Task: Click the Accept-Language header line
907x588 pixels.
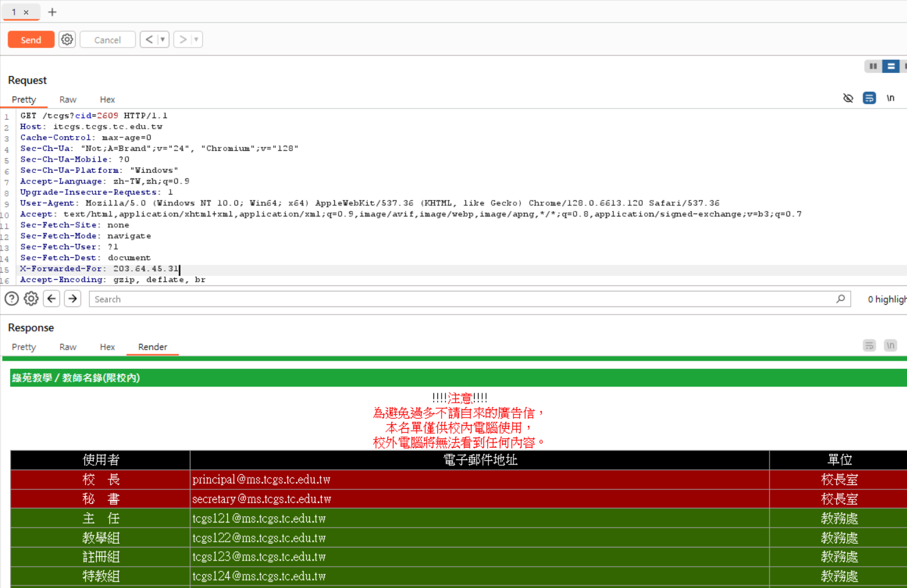Action: pyautogui.click(x=105, y=182)
